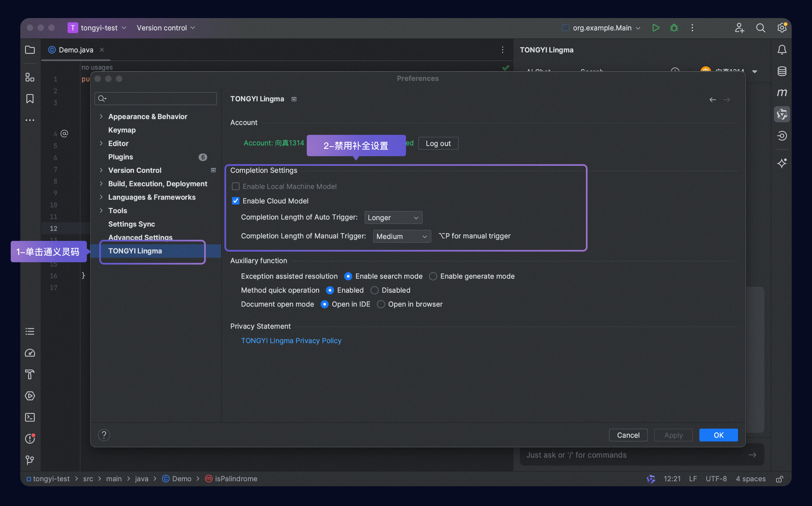Select Enable generate mode radio
This screenshot has width=812, height=506.
pyautogui.click(x=433, y=276)
